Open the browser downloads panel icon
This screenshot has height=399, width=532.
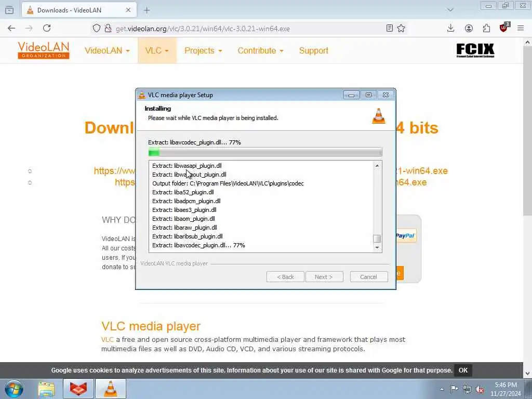[x=450, y=29]
